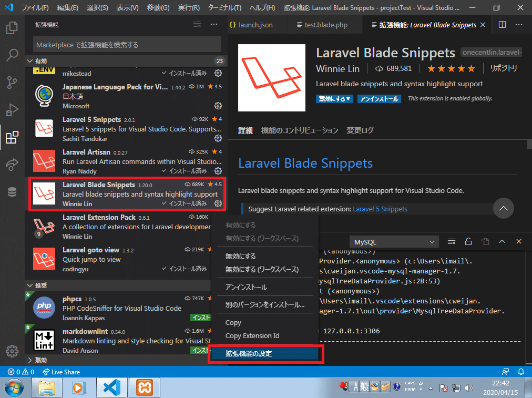Image resolution: width=532 pixels, height=398 pixels.
Task: Open output log file icon
Action: [485, 241]
